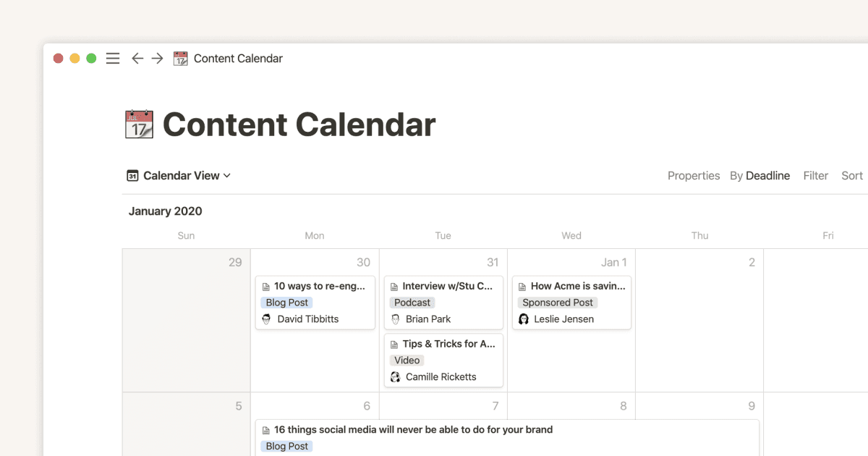The height and width of the screenshot is (456, 868).
Task: Click the back navigation arrow
Action: 137,58
